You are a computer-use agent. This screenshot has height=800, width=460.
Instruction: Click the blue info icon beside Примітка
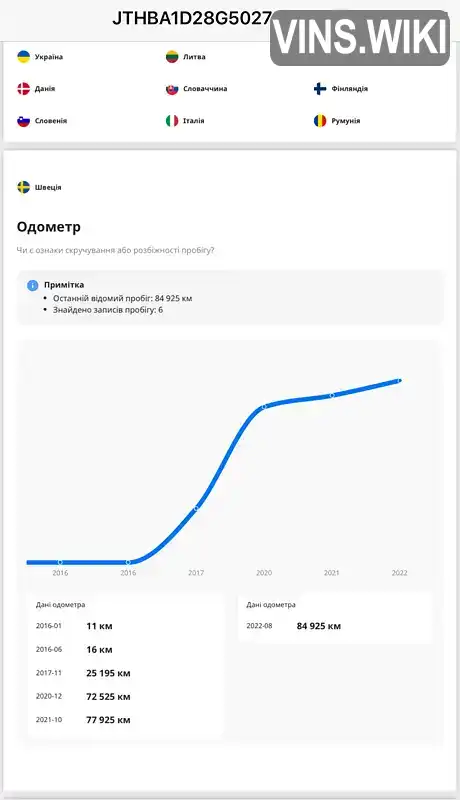point(33,285)
